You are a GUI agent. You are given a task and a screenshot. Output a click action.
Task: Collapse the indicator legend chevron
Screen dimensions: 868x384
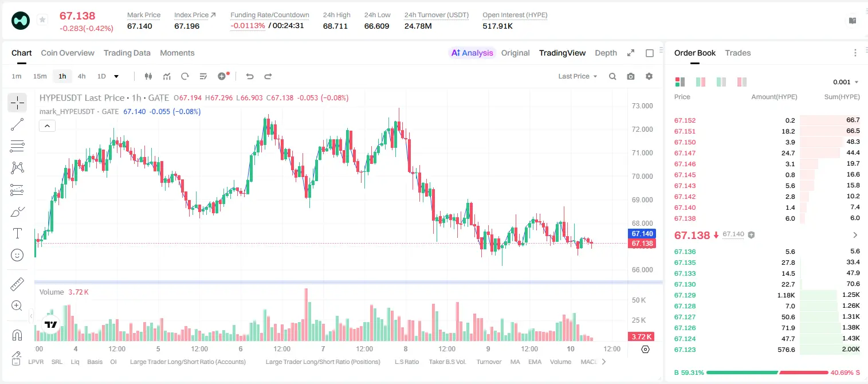[47, 126]
